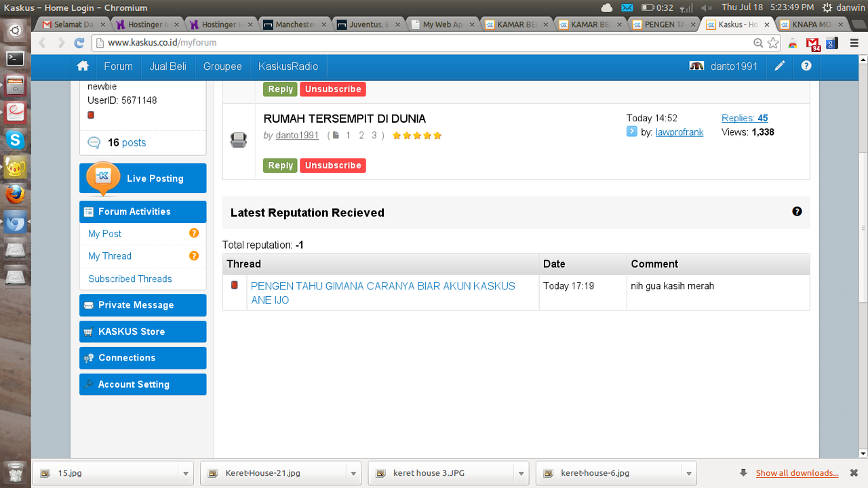Open the Replies: 45 link
The height and width of the screenshot is (488, 868).
pyautogui.click(x=745, y=118)
